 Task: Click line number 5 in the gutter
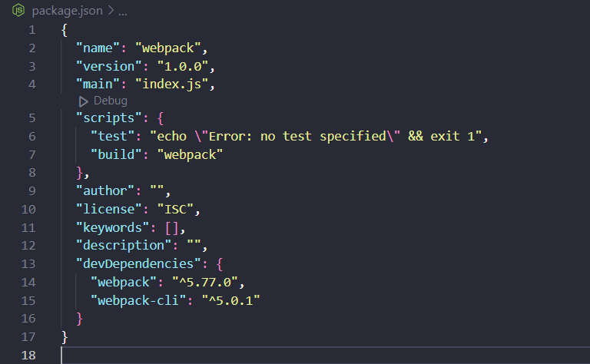click(31, 118)
